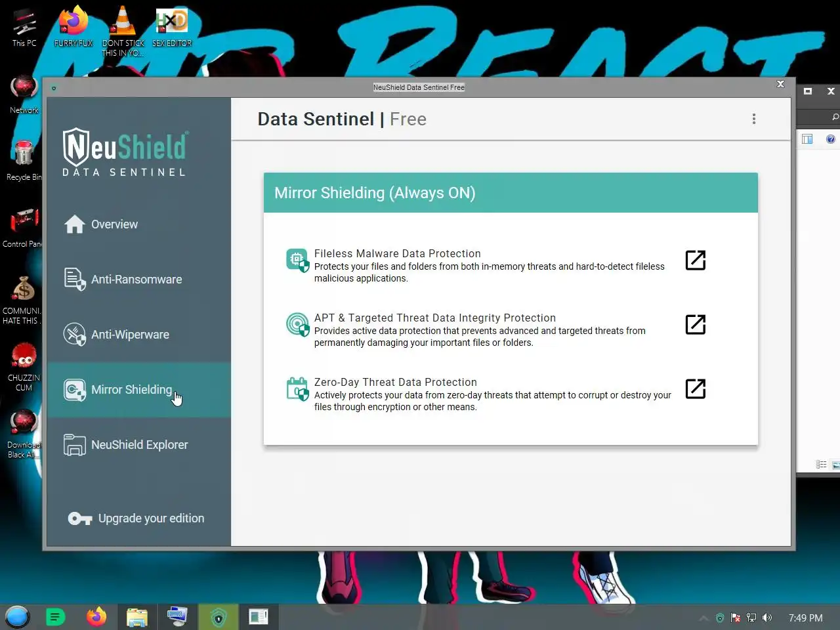
Task: Open the Control Panel desktop icon
Action: (x=23, y=228)
